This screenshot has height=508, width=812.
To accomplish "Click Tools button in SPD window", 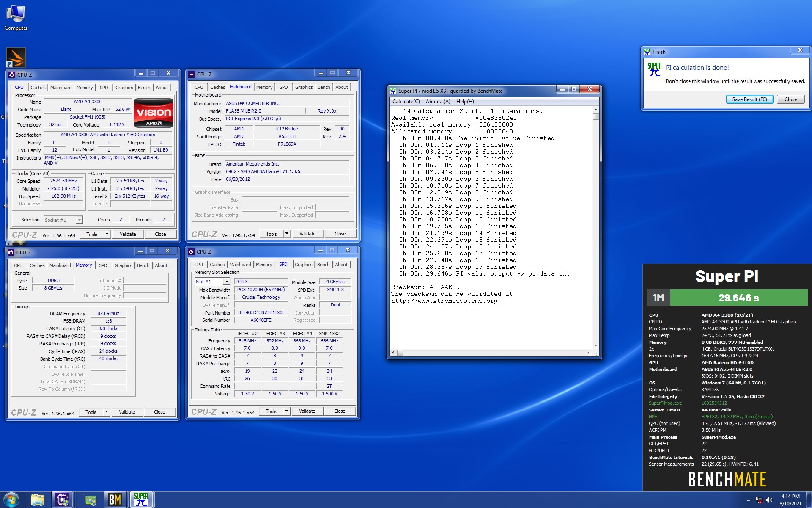I will pyautogui.click(x=271, y=411).
